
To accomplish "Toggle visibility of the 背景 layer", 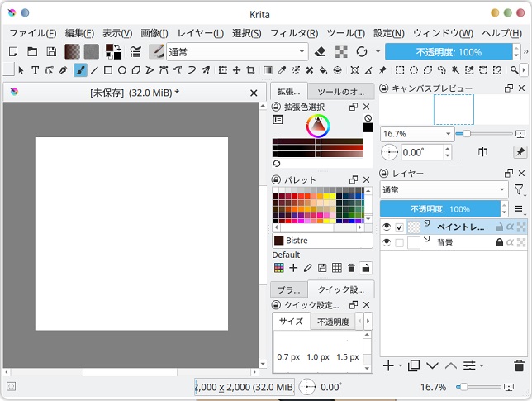I will (x=386, y=242).
